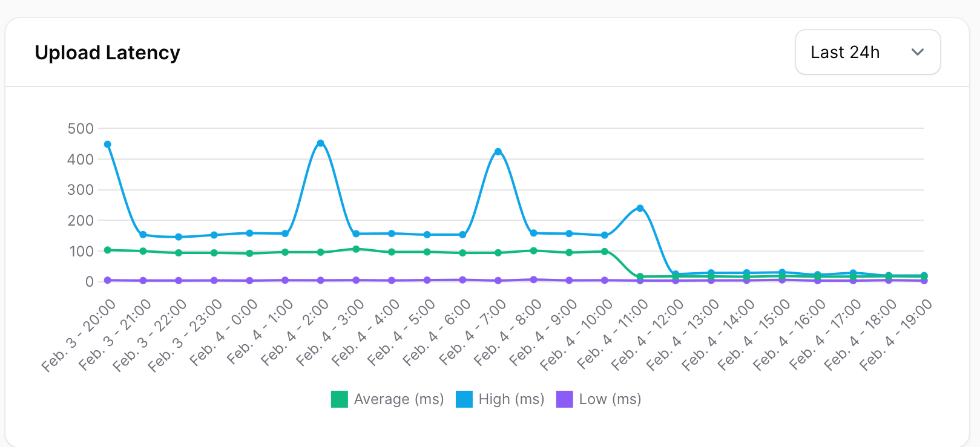The height and width of the screenshot is (447, 980).
Task: Click the Average data point at Feb. 4 3:00
Action: pos(356,249)
